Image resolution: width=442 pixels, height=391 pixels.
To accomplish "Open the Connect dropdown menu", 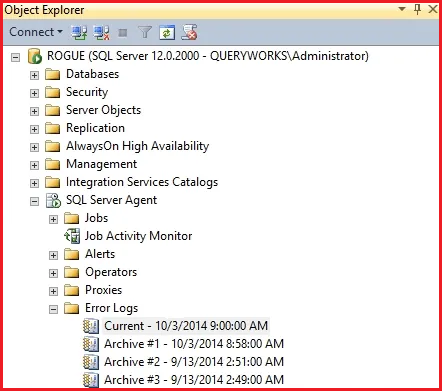I will [x=36, y=32].
